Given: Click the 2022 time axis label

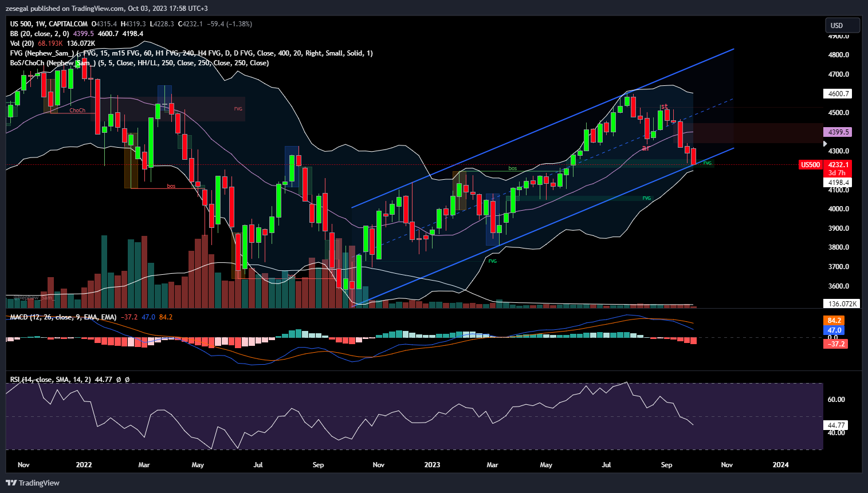Looking at the screenshot, I should coord(84,465).
